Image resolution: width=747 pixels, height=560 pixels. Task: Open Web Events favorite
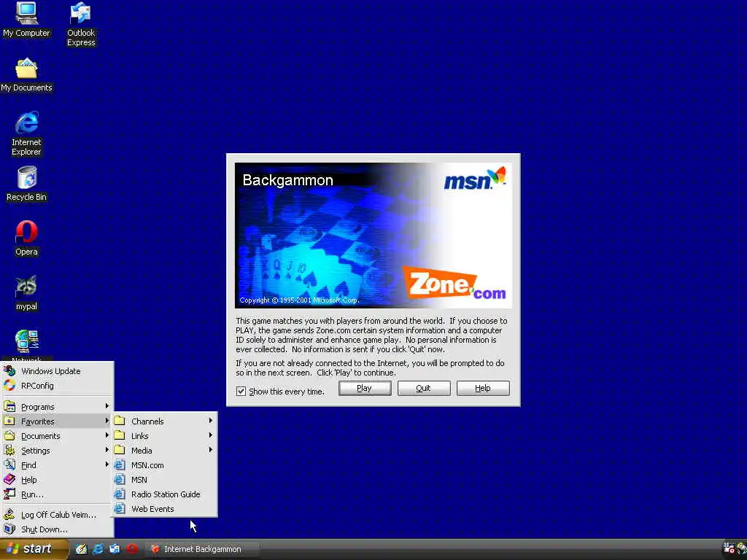(165, 509)
